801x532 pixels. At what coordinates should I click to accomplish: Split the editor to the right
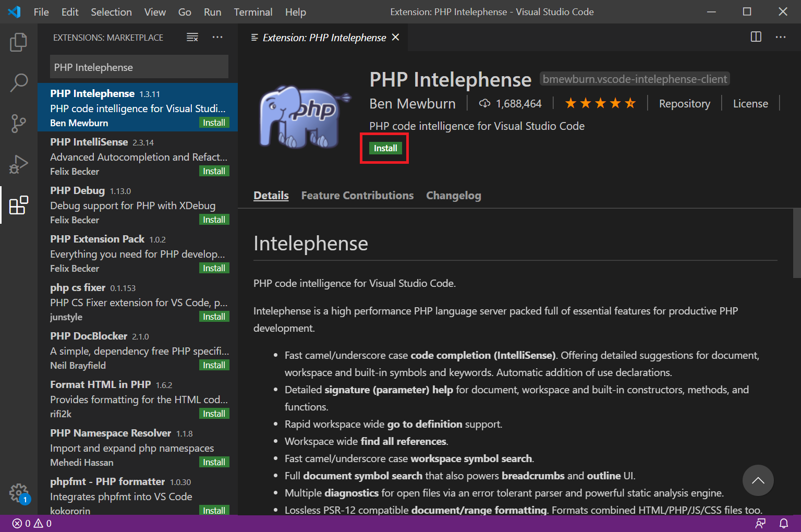click(756, 37)
